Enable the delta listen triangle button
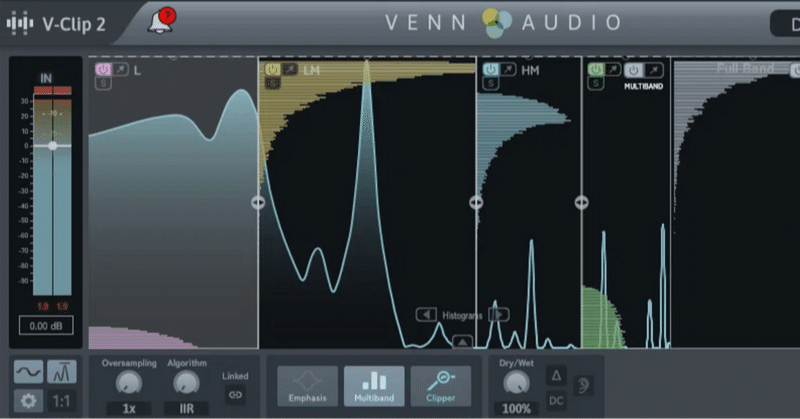 (x=556, y=376)
